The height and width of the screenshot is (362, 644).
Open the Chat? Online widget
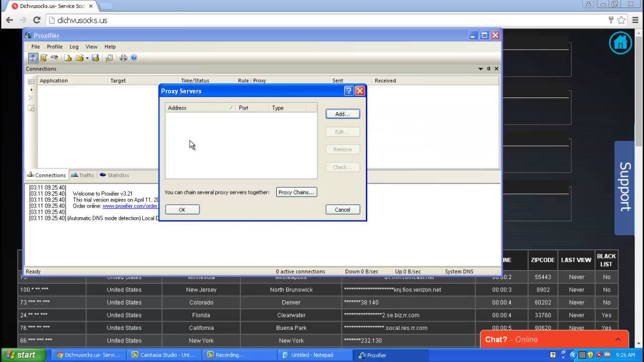pyautogui.click(x=554, y=339)
